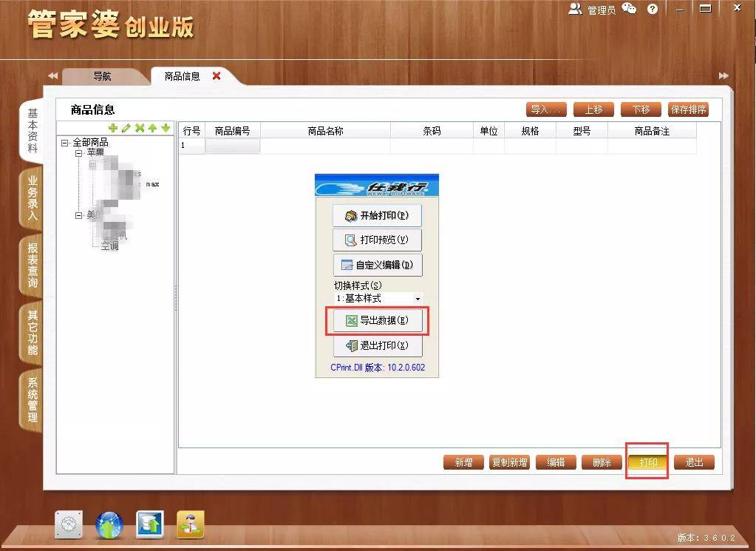Click the 下移 move-down button
This screenshot has height=551, width=756.
pyautogui.click(x=641, y=109)
